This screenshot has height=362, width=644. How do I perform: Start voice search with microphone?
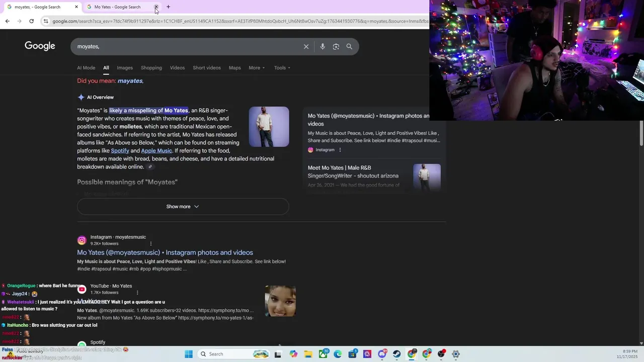pyautogui.click(x=323, y=46)
